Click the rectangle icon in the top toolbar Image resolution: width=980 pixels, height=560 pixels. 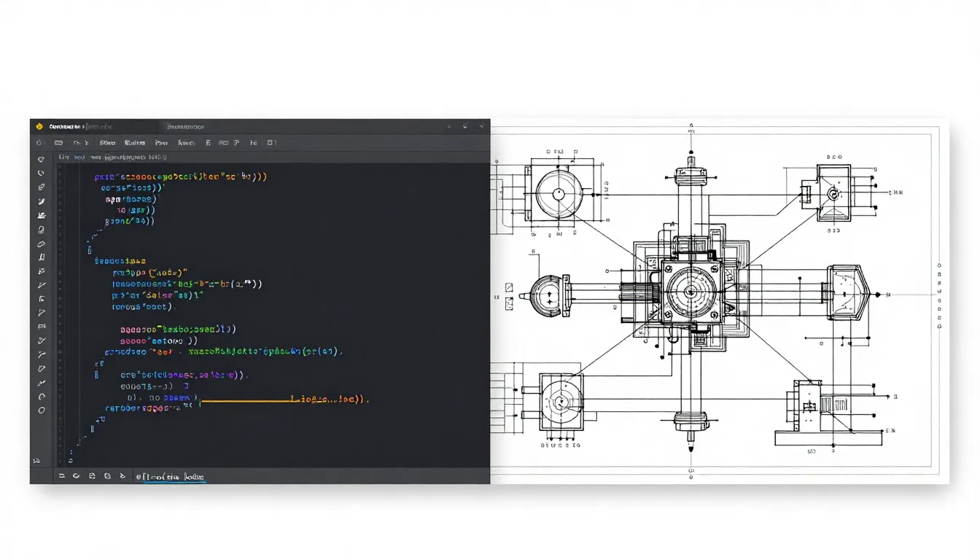tap(58, 143)
